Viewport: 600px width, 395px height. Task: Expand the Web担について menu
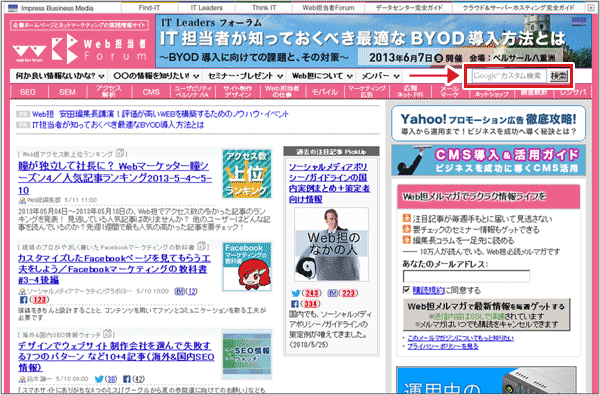point(322,76)
